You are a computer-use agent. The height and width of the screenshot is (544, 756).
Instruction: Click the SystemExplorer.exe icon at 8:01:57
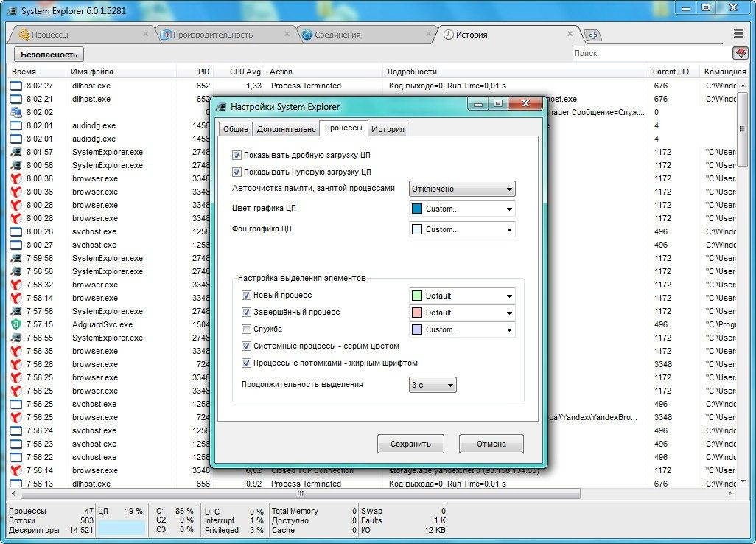(x=16, y=152)
